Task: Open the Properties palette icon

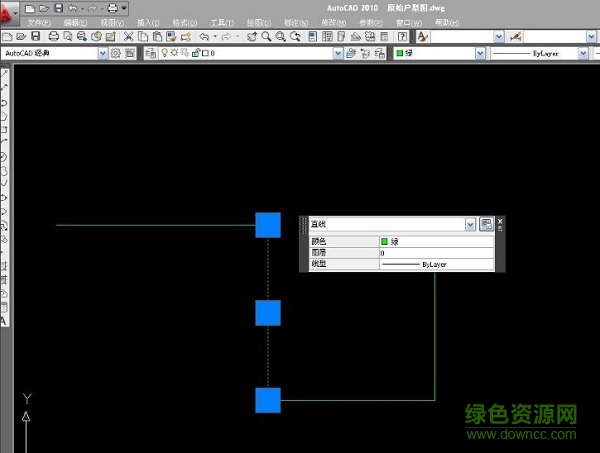Action: (313, 37)
